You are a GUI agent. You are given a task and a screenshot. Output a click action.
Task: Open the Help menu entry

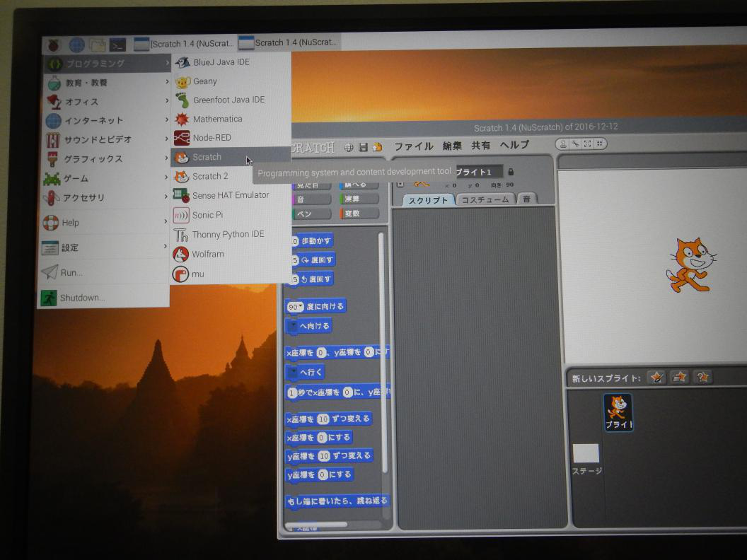point(105,223)
